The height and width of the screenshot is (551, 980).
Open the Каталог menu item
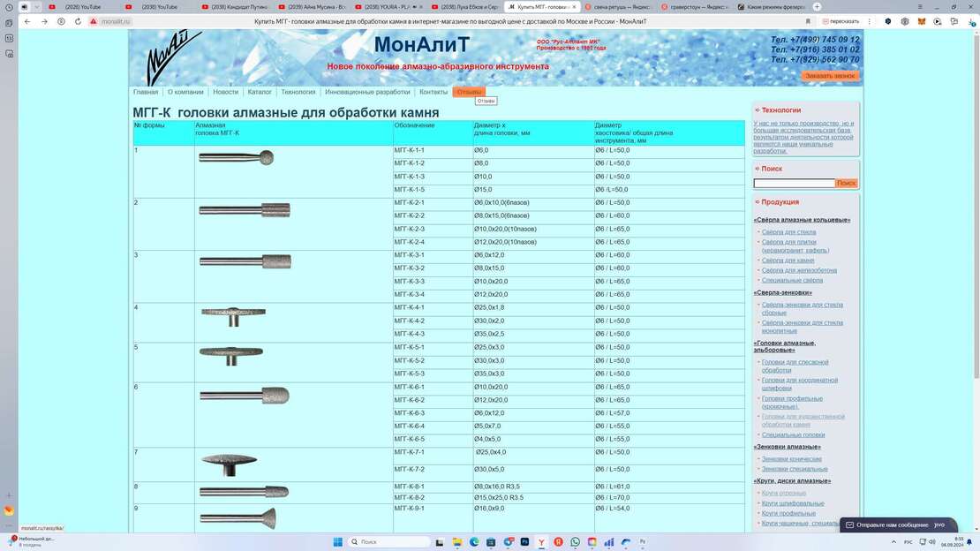pos(260,92)
